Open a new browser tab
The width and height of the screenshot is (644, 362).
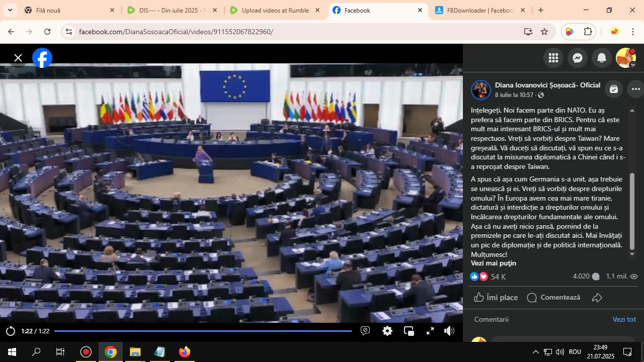(x=541, y=10)
